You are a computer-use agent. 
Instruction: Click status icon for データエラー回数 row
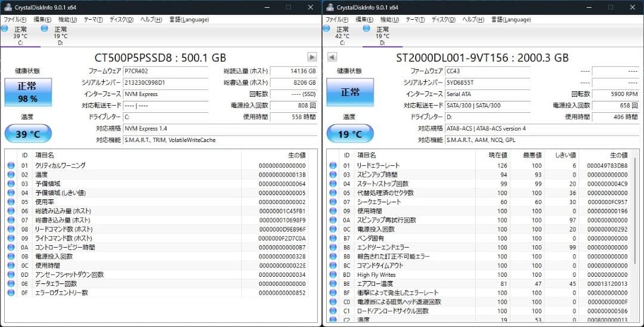coord(11,283)
